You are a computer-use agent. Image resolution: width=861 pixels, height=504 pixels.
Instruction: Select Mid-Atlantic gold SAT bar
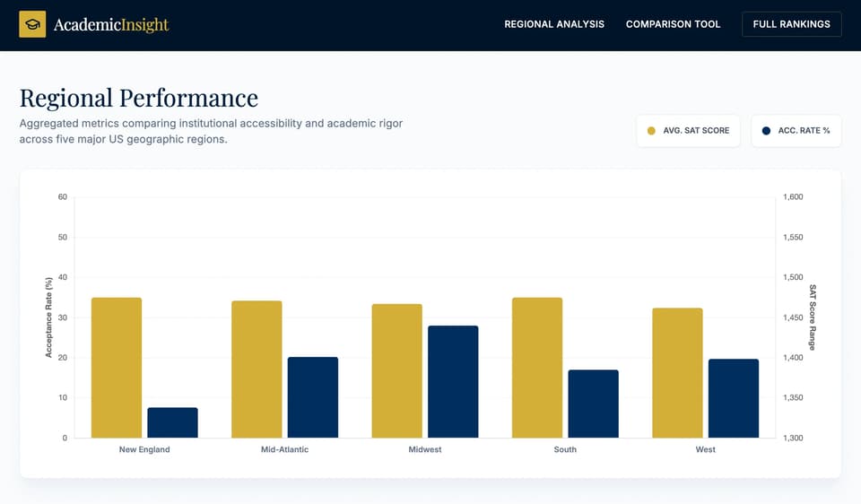click(257, 369)
